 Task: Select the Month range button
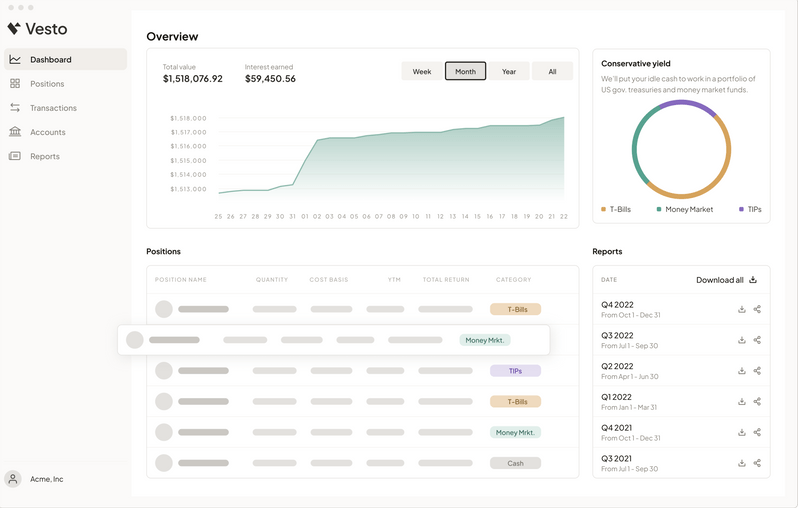point(465,71)
